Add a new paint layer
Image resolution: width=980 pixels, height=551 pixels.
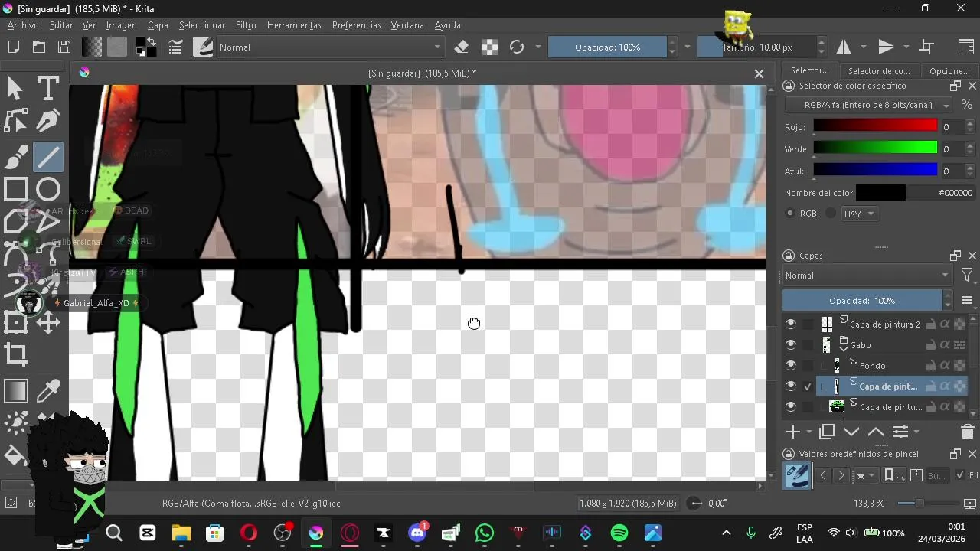pyautogui.click(x=793, y=432)
